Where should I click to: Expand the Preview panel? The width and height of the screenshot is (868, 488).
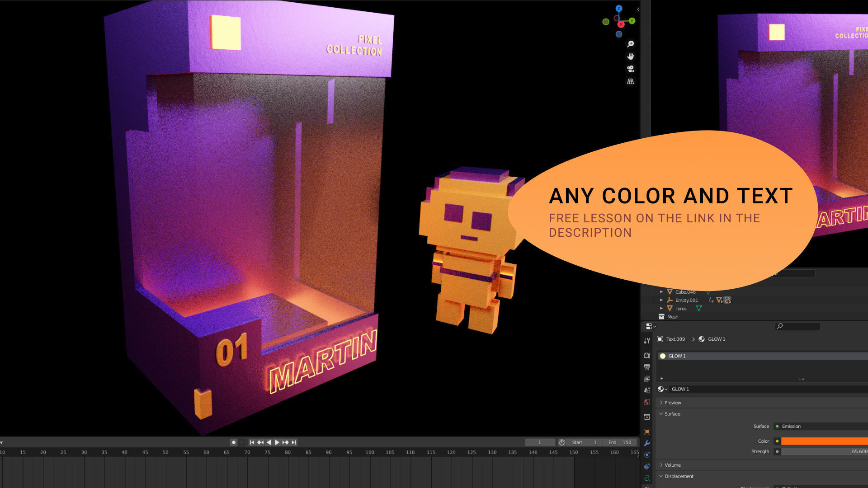pos(661,403)
